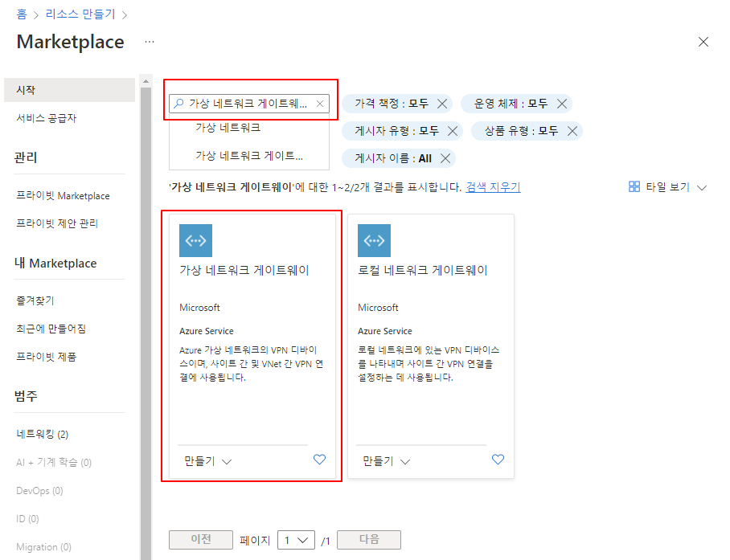Open the 운영 체제 : 모두 filter
The width and height of the screenshot is (730, 560).
click(x=511, y=104)
